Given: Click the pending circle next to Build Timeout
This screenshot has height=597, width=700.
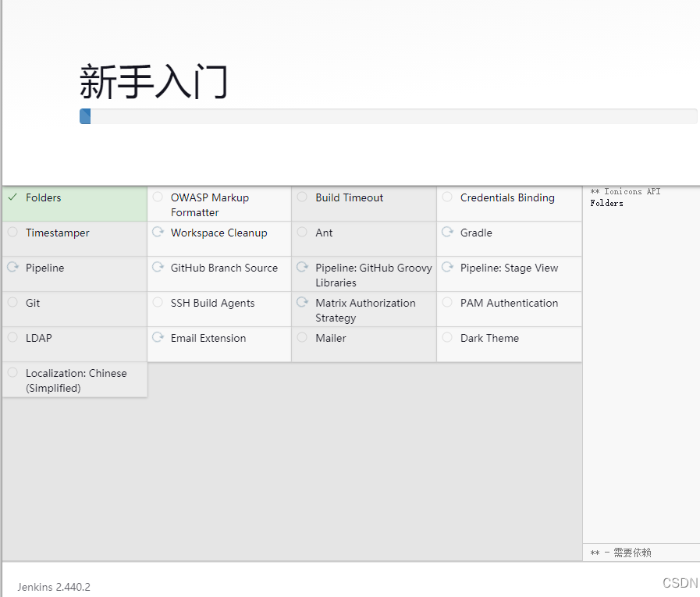Looking at the screenshot, I should click(x=302, y=197).
